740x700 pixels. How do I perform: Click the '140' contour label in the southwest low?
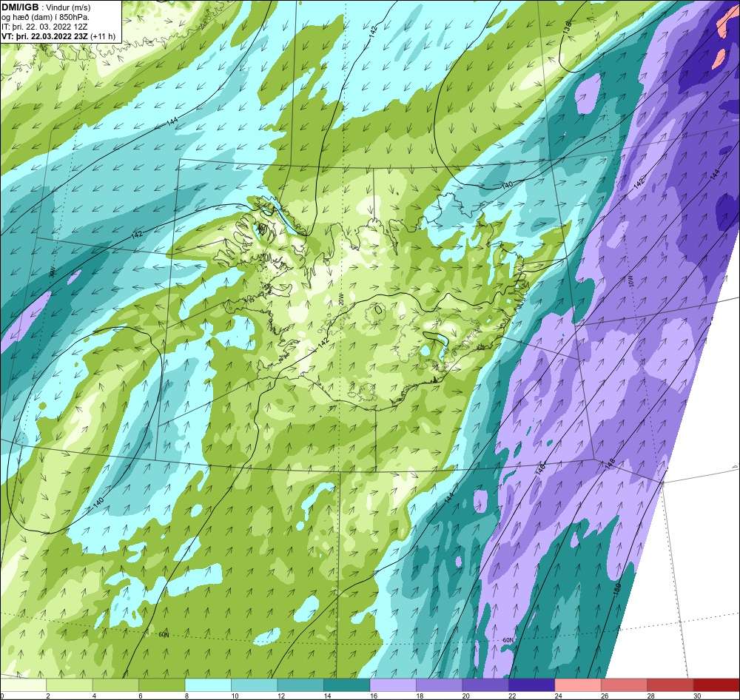(98, 502)
